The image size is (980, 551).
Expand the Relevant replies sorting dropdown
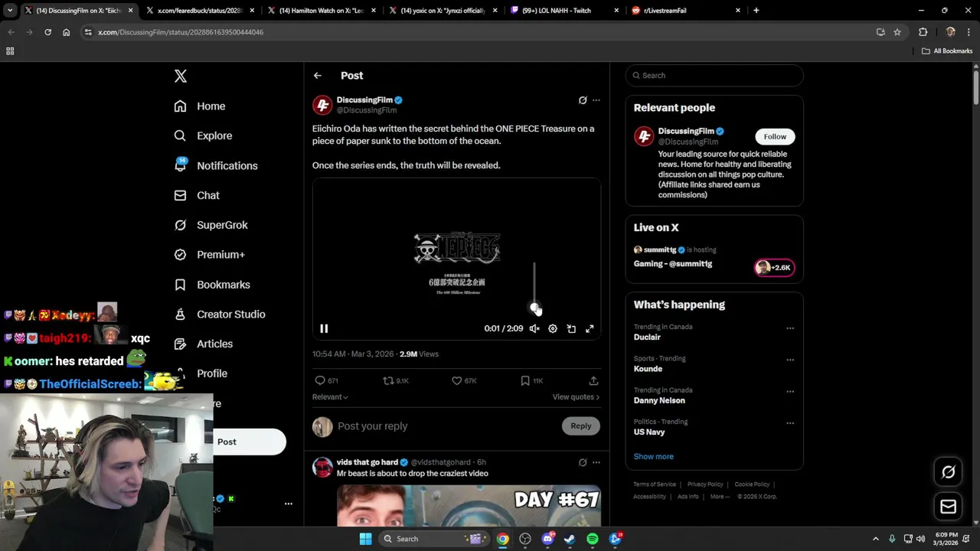(x=330, y=397)
